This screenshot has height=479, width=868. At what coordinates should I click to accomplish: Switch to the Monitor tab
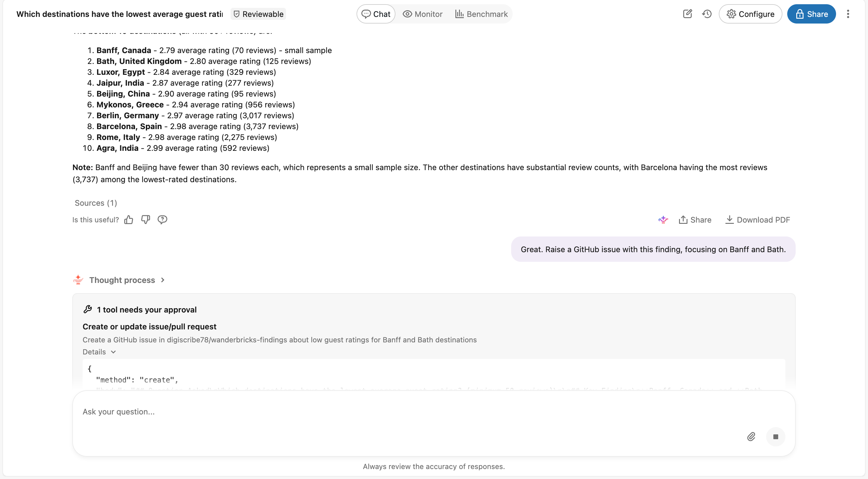423,14
